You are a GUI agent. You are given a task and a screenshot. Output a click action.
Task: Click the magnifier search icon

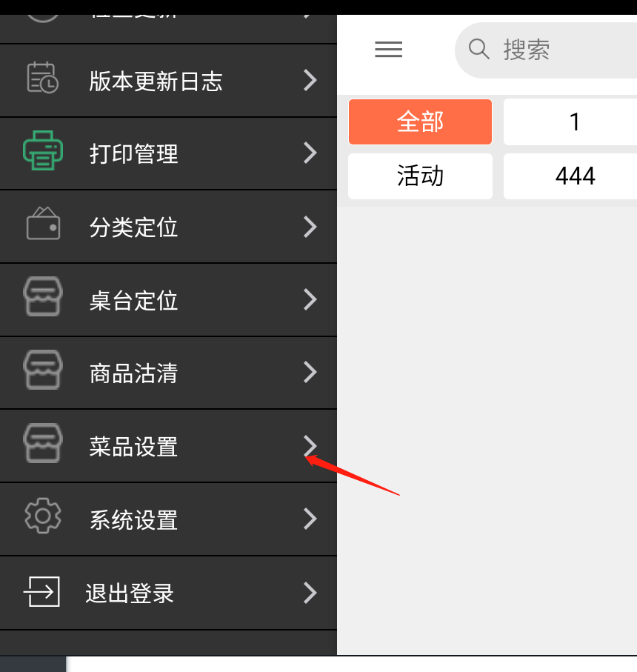tap(478, 49)
